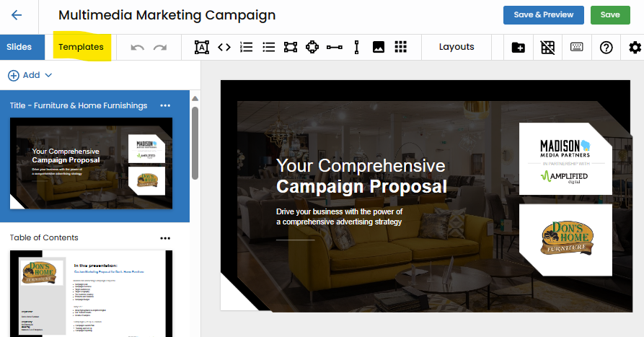Open options menu for Table of Contents
This screenshot has height=337, width=644.
[x=165, y=238]
